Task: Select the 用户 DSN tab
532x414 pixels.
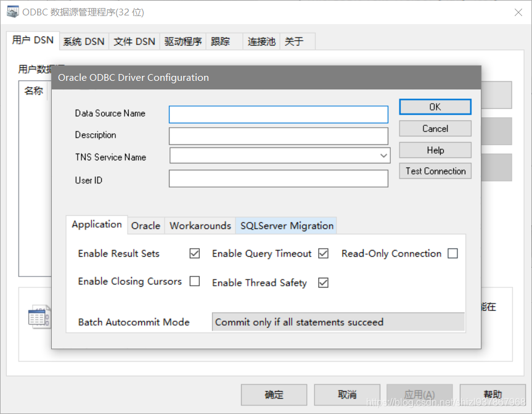Action: pyautogui.click(x=33, y=41)
